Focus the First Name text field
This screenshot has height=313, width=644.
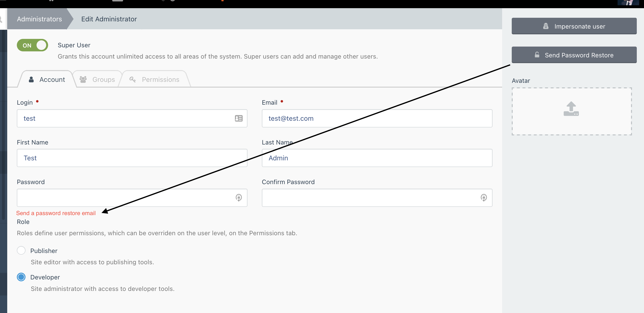132,158
